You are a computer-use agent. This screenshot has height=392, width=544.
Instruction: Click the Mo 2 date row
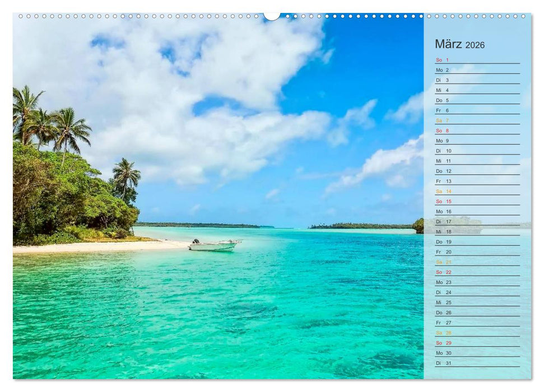tap(443, 69)
